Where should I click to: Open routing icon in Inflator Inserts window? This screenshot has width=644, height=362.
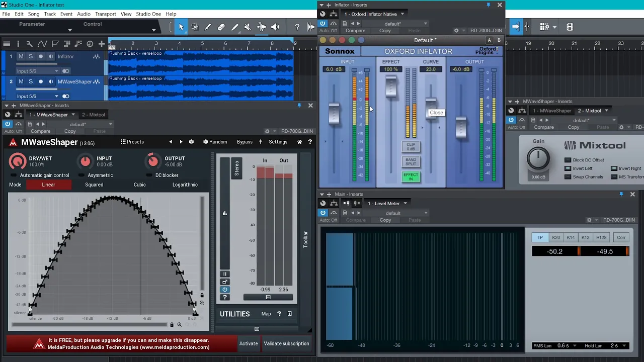point(334,14)
